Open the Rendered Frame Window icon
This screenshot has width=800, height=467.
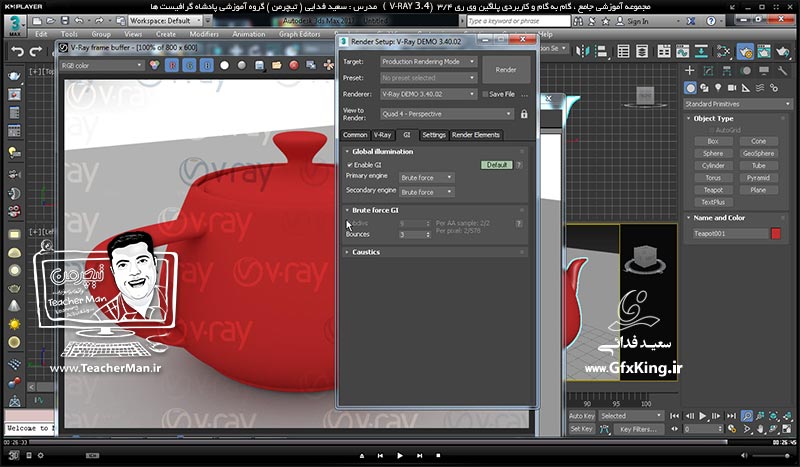point(764,51)
